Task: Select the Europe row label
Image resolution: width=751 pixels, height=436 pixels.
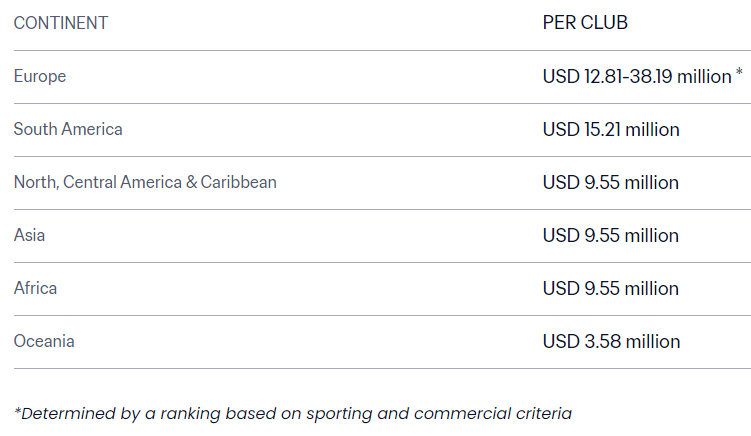Action: coord(40,77)
